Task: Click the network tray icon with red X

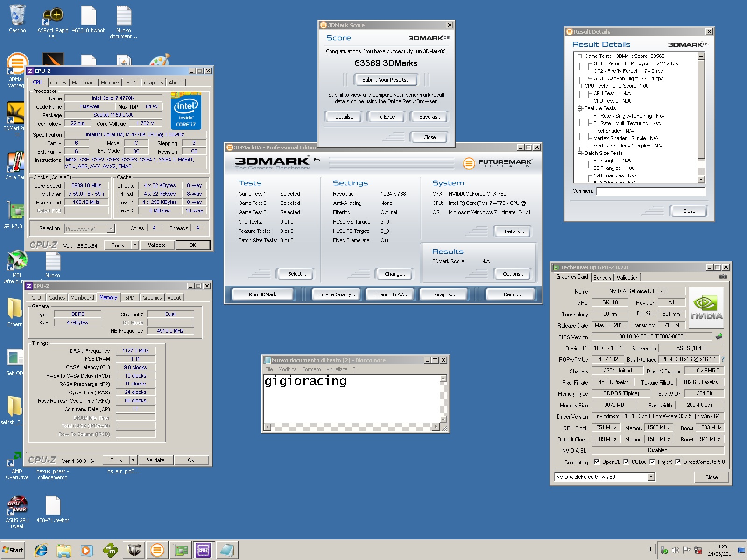Action: tap(698, 550)
